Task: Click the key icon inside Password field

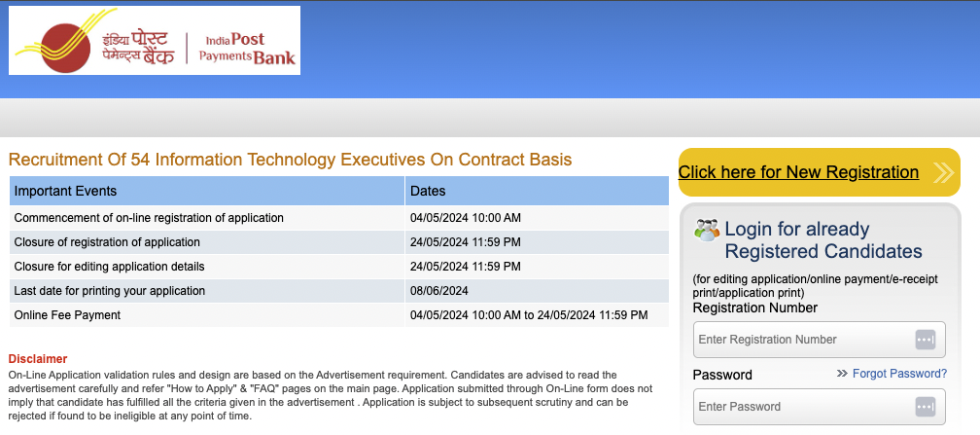Action: (925, 407)
